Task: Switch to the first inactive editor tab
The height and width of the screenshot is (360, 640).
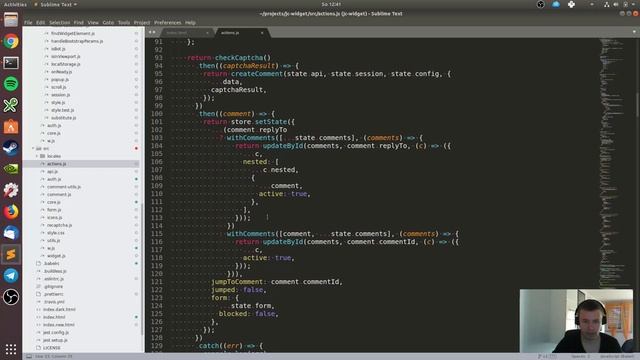Action: pyautogui.click(x=186, y=33)
